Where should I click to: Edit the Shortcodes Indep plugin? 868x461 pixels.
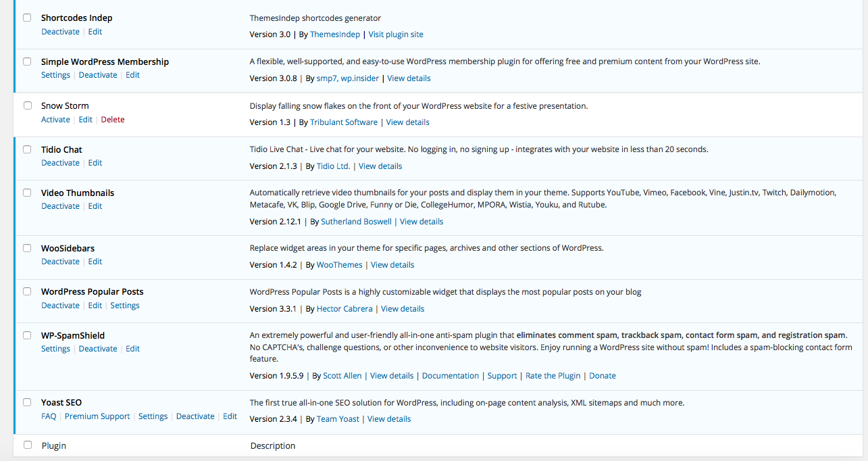point(95,32)
